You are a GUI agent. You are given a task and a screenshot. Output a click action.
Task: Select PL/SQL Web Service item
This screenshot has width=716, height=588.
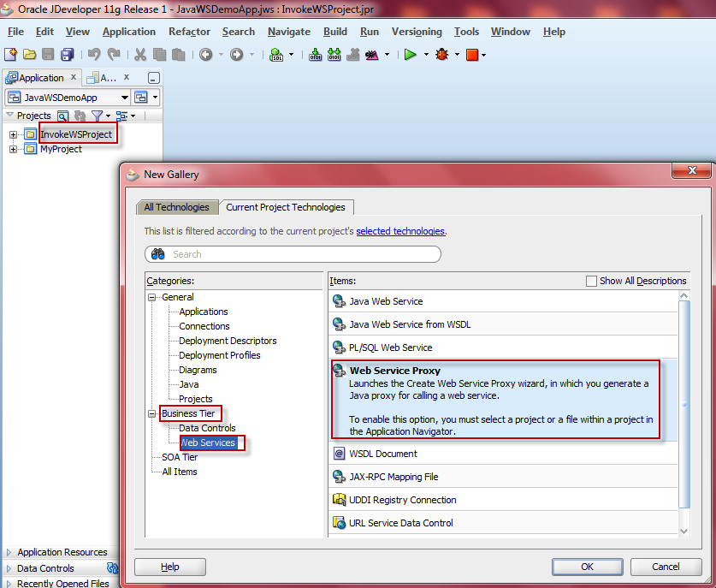point(502,347)
